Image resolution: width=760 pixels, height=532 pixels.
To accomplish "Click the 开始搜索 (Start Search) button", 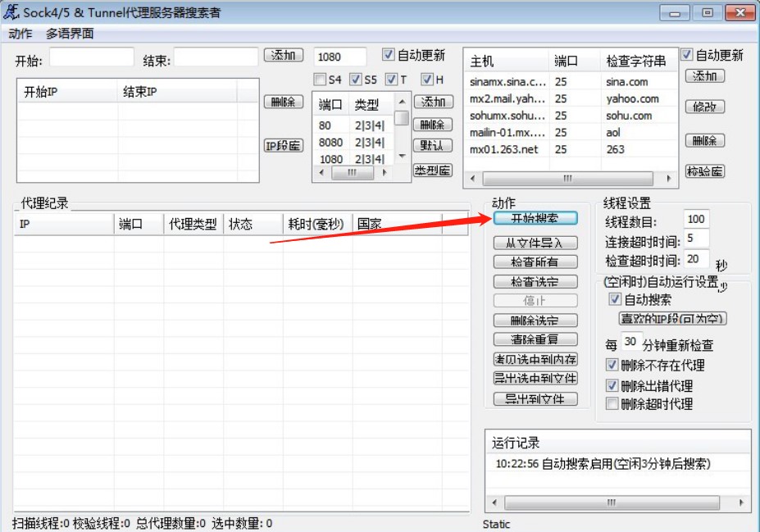I will click(x=534, y=218).
